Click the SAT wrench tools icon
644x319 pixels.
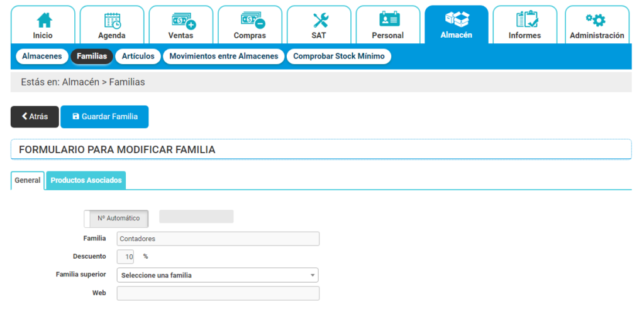[319, 21]
